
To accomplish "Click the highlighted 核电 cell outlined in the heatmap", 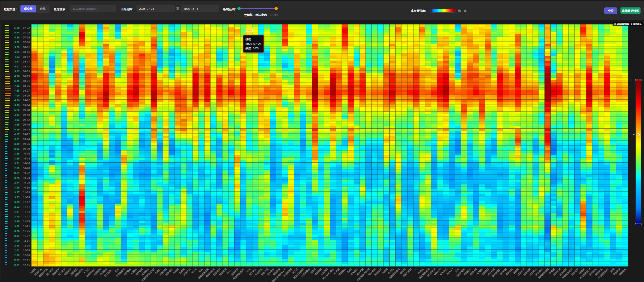I will pos(249,30).
